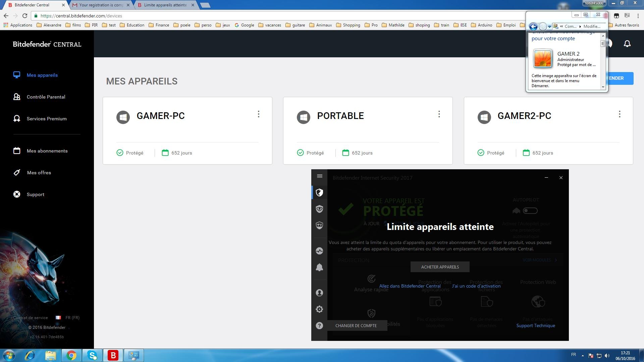This screenshot has height=362, width=644.
Task: Open GAMER2-PC options three-dot menu
Action: [619, 114]
